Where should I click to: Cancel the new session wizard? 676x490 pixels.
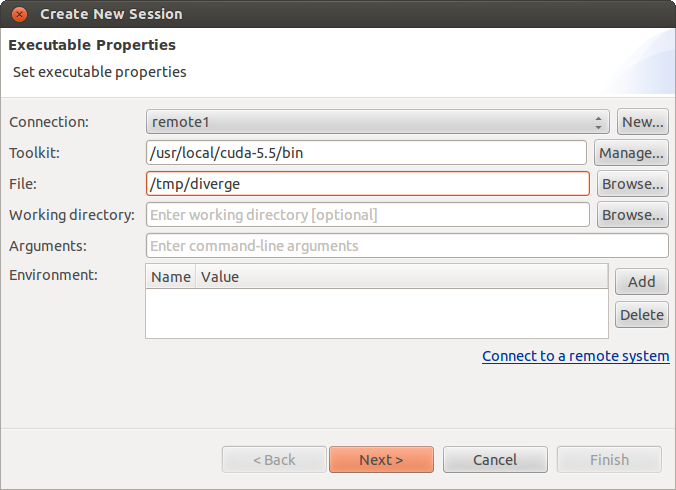click(495, 460)
